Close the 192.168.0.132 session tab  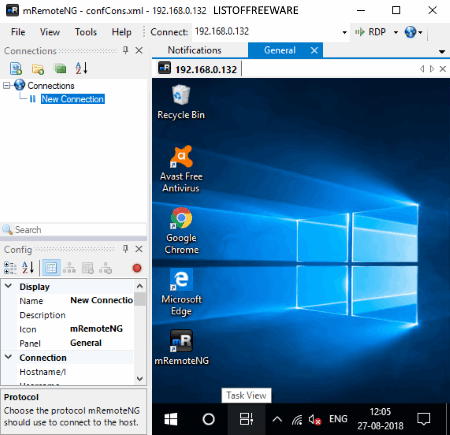point(443,69)
